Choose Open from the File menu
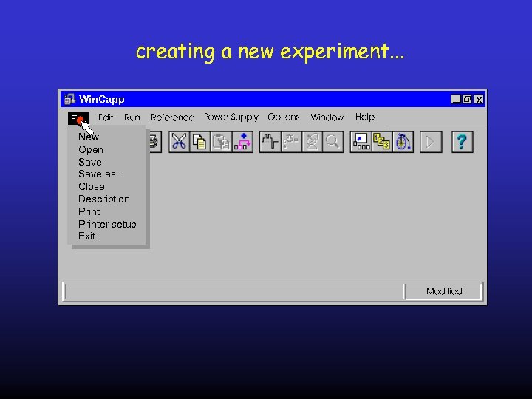Viewport: 532px width, 399px height. [91, 149]
